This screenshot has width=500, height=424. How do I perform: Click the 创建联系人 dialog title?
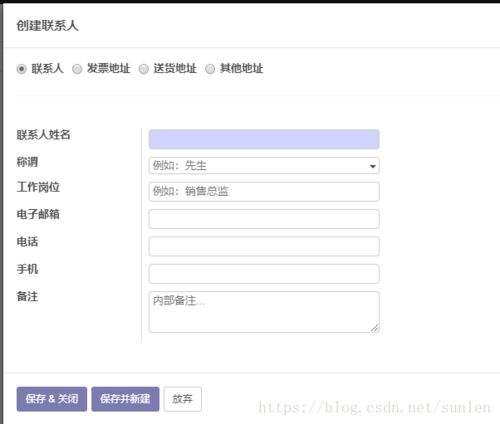click(47, 26)
